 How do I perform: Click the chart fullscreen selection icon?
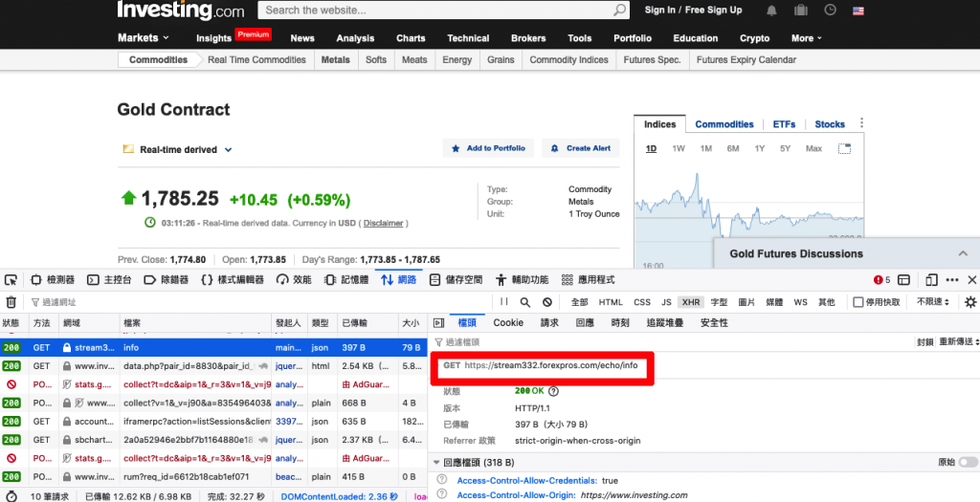[x=844, y=148]
